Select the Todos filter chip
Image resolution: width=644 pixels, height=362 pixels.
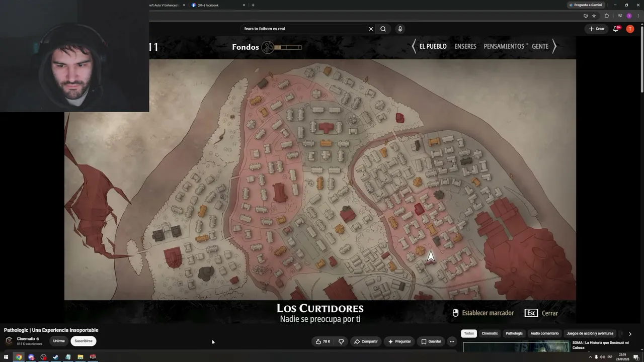click(x=469, y=333)
